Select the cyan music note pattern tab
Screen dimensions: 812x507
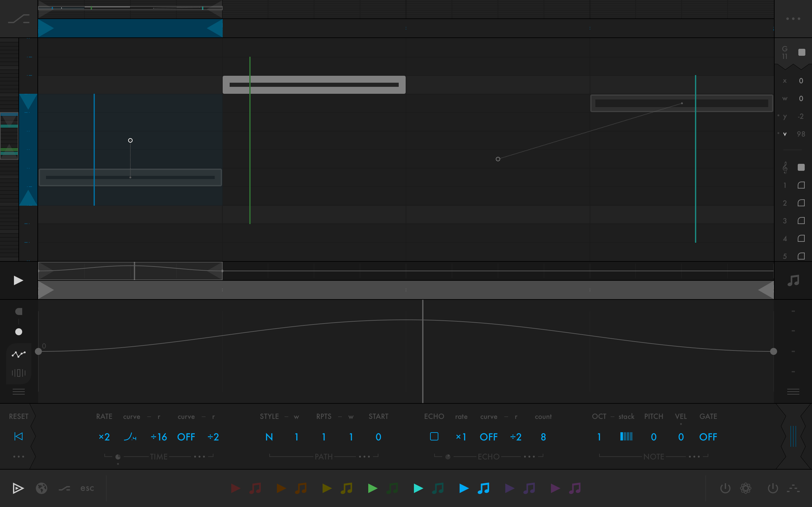[438, 488]
